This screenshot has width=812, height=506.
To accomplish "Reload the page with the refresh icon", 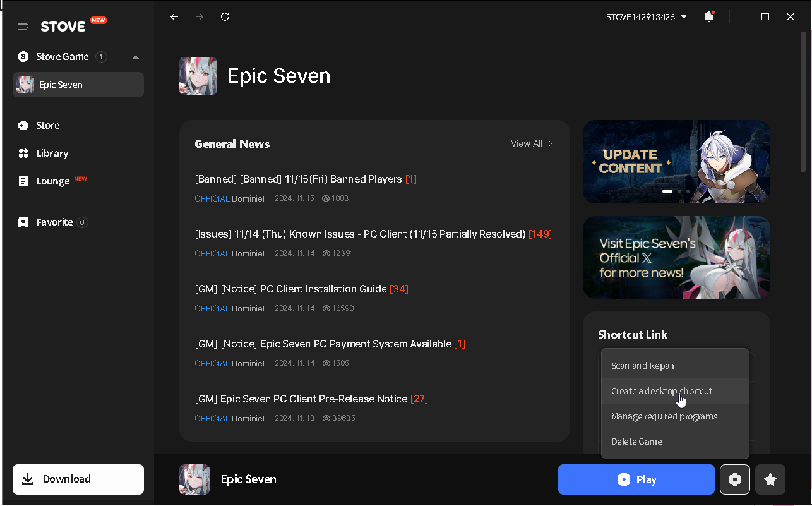I will point(225,17).
